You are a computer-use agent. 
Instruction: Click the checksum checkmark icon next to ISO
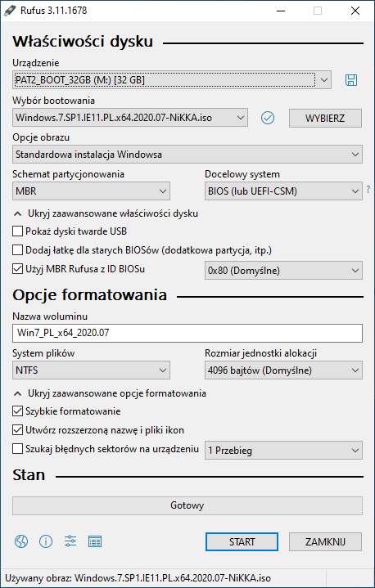267,118
